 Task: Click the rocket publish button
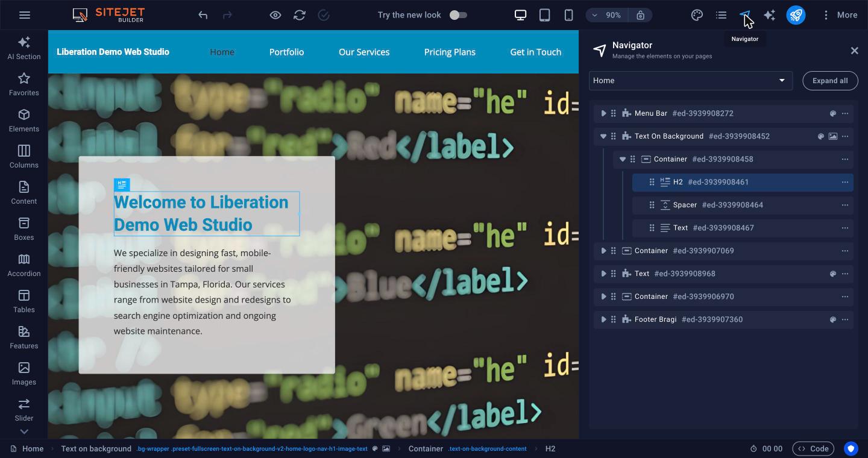pyautogui.click(x=796, y=15)
